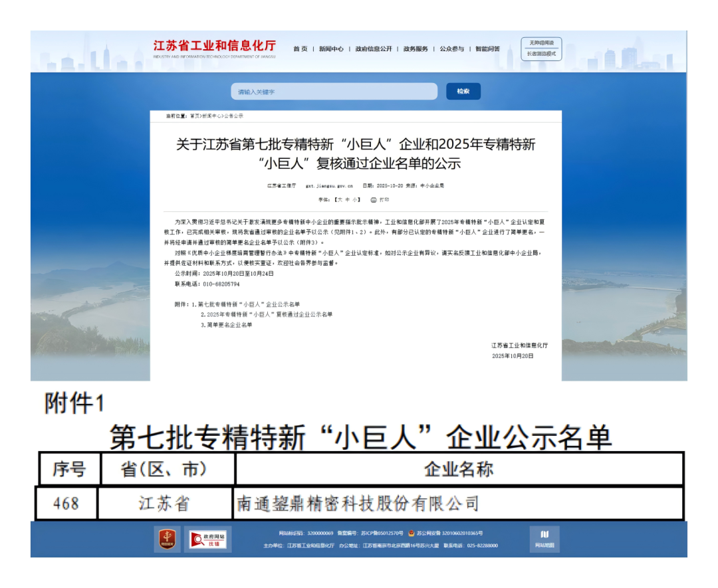Set the font size to 小
The height and width of the screenshot is (588, 718).
tap(354, 200)
